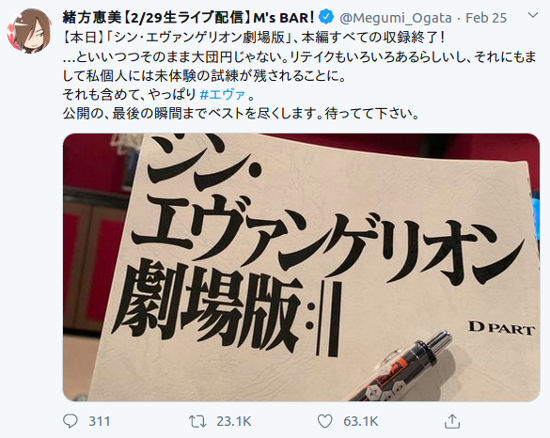Screen dimensions: 550x438
Task: Click the blue verified badge
Action: click(326, 17)
